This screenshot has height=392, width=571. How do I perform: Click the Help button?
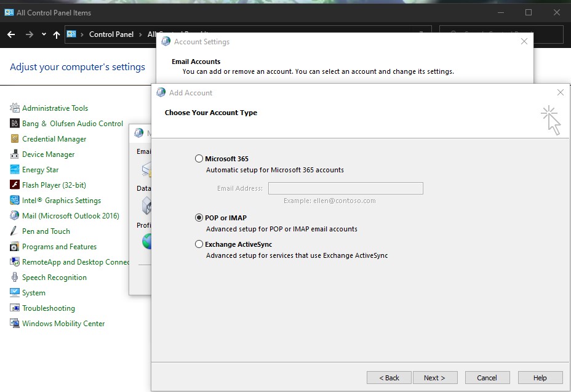coord(540,378)
